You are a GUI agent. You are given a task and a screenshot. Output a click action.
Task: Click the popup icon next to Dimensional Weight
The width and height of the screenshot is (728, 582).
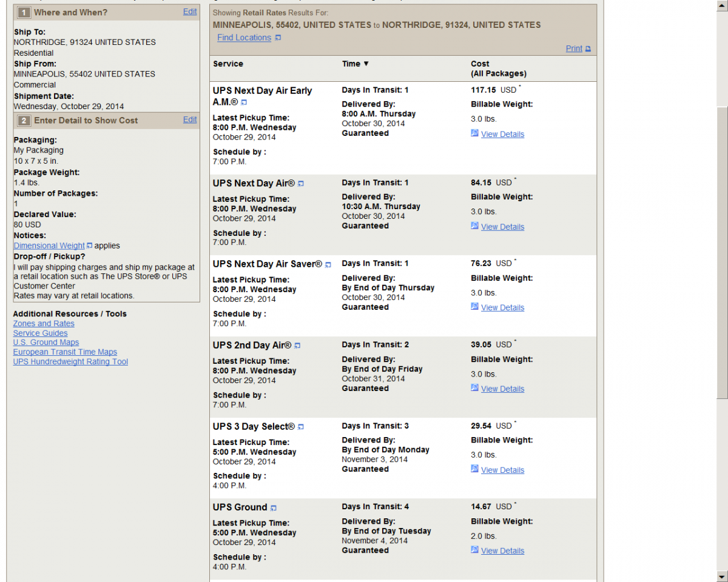89,246
